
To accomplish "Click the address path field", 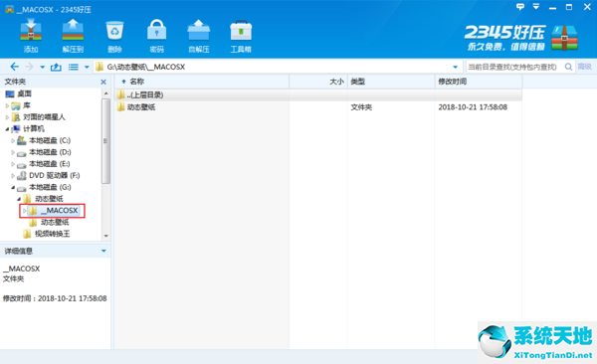I will point(278,67).
